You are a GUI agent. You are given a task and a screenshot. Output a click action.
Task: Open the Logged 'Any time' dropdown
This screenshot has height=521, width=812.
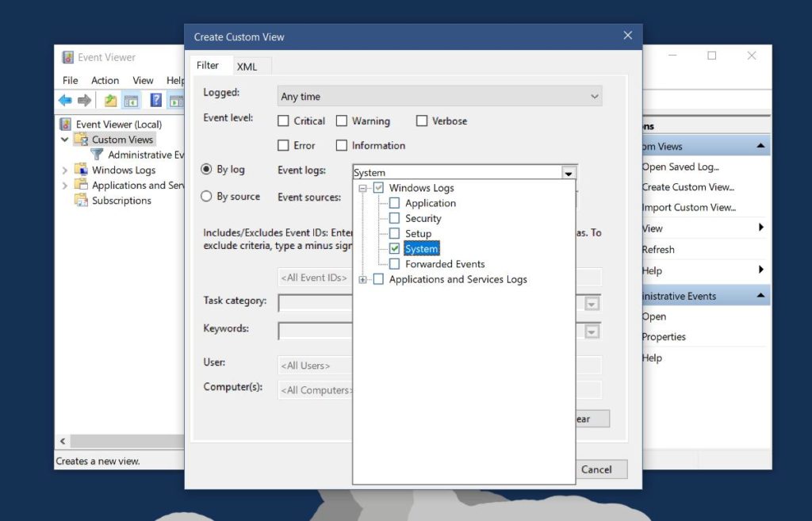click(595, 96)
